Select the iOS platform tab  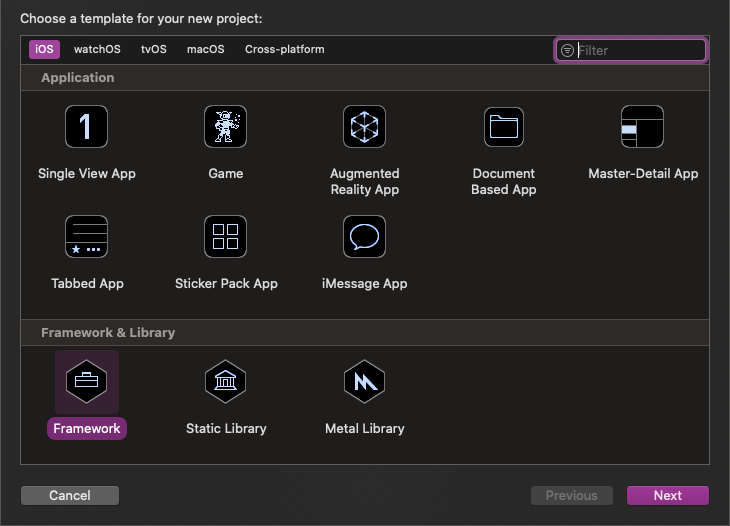(x=44, y=50)
